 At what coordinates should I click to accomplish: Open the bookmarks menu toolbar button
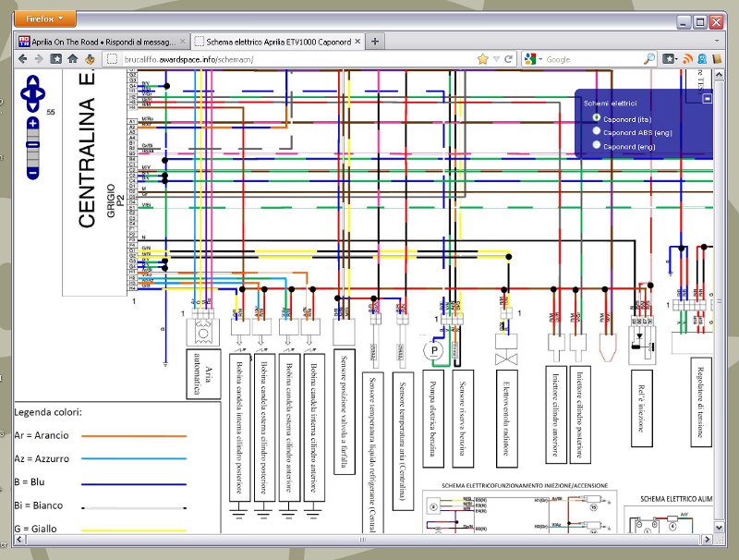[x=670, y=59]
